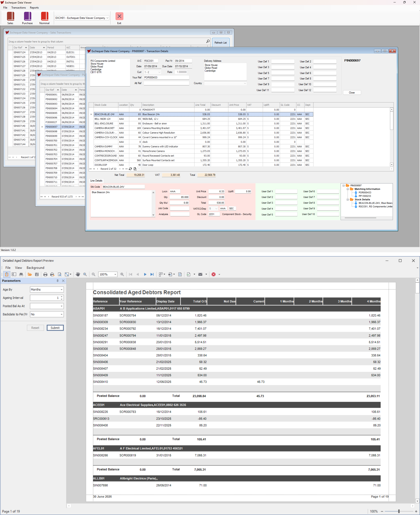Close the Parameters panel
This screenshot has height=515, width=420.
click(63, 281)
